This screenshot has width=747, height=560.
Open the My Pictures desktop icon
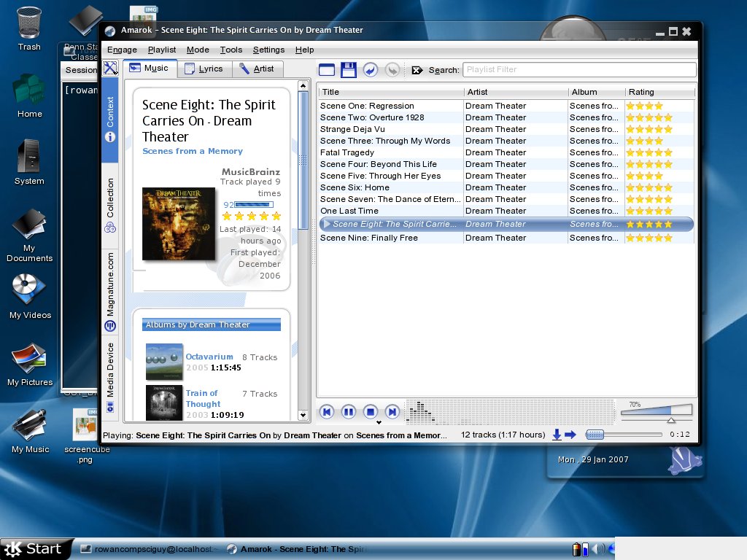click(x=30, y=364)
